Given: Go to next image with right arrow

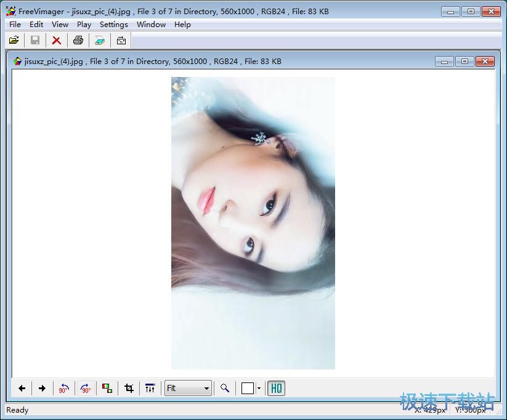Looking at the screenshot, I should (42, 388).
